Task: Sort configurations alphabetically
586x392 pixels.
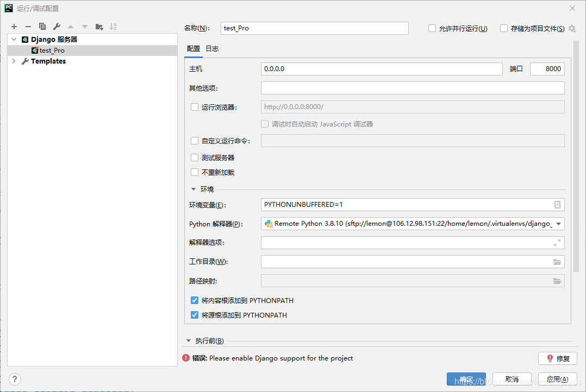Action: pos(113,27)
